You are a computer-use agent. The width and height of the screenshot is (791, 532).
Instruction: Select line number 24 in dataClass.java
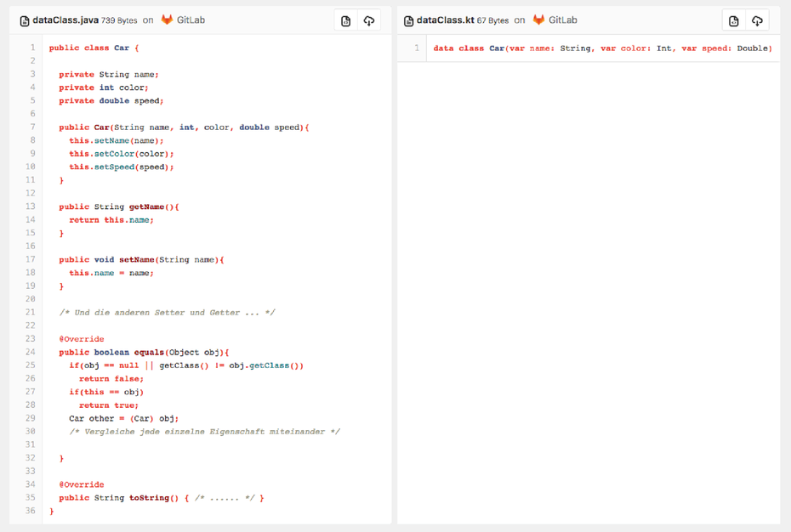click(31, 352)
